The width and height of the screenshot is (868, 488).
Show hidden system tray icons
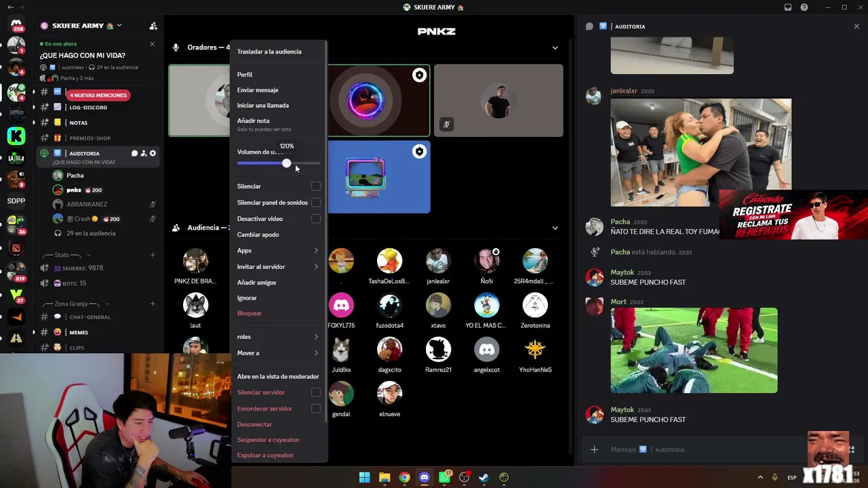pos(760,477)
